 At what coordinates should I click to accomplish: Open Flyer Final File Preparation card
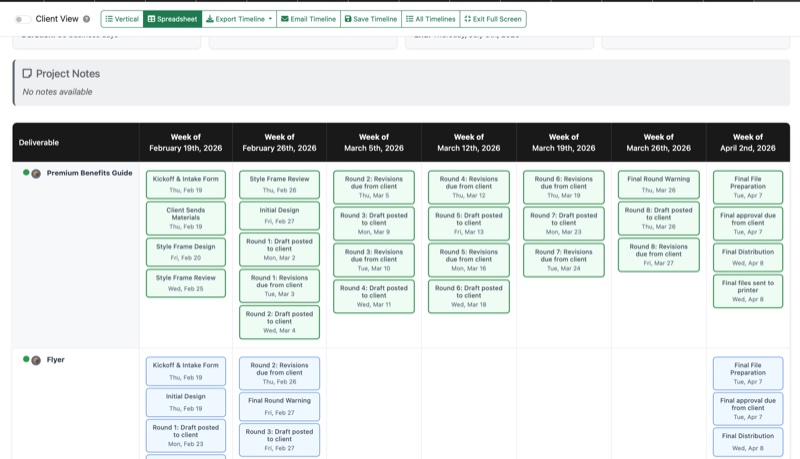point(748,373)
